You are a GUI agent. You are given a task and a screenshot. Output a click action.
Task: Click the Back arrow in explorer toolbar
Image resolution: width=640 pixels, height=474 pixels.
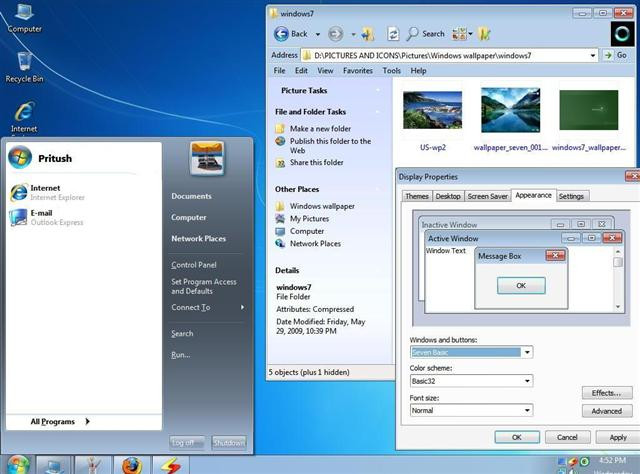281,34
